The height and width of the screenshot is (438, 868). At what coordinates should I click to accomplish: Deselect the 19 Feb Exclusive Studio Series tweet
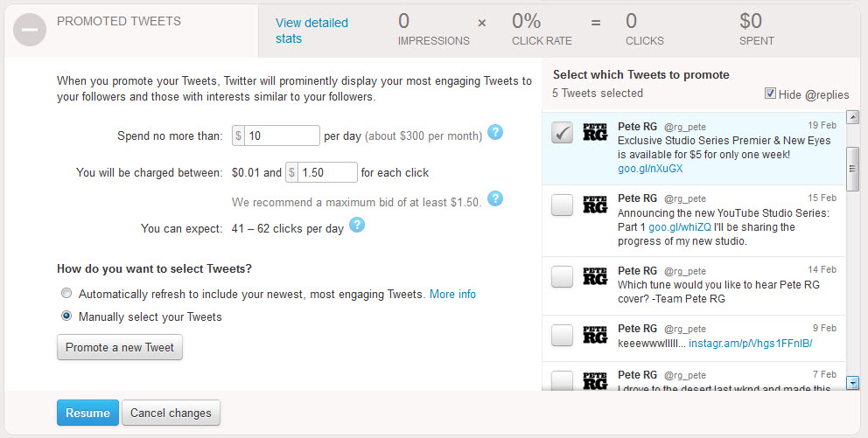(x=562, y=133)
